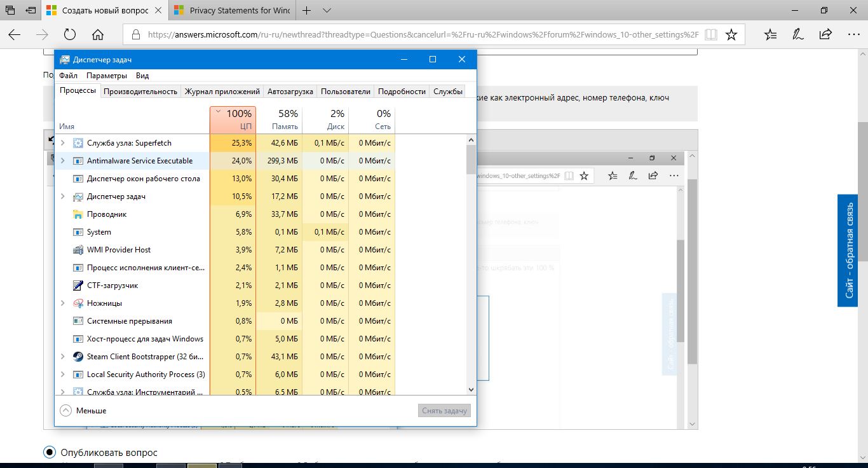This screenshot has width=868, height=468.
Task: Share this page from the Edge toolbar
Action: coord(825,34)
